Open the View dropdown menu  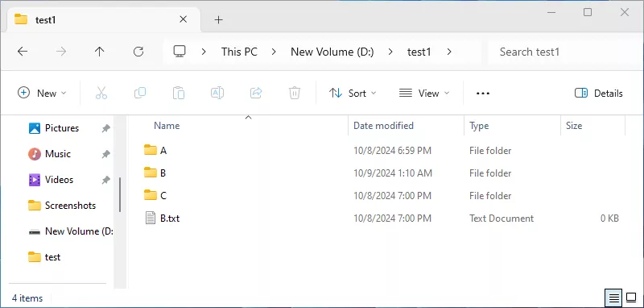coord(424,93)
